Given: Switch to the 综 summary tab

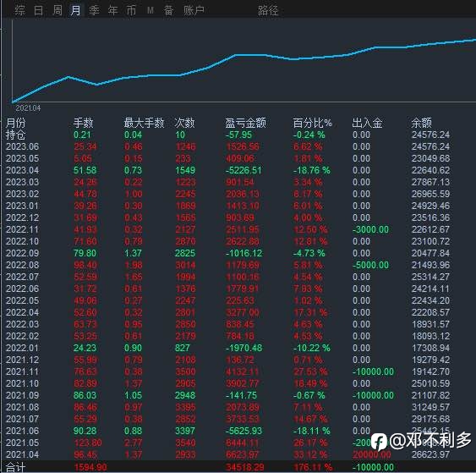Looking at the screenshot, I should pos(20,11).
